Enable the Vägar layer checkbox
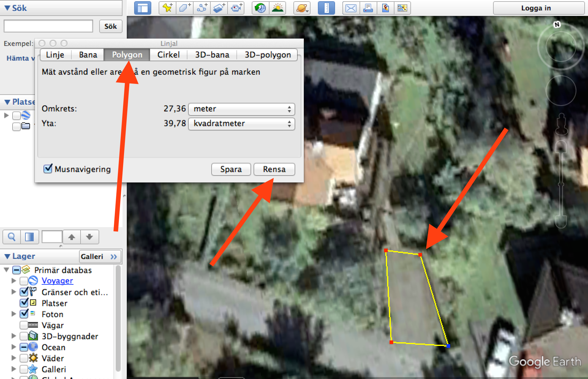 click(24, 325)
